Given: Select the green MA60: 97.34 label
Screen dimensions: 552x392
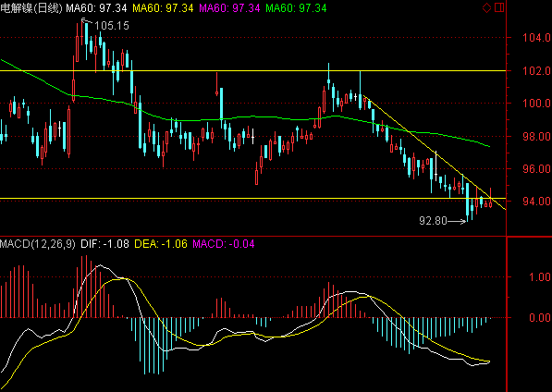Looking at the screenshot, I should click(296, 7).
